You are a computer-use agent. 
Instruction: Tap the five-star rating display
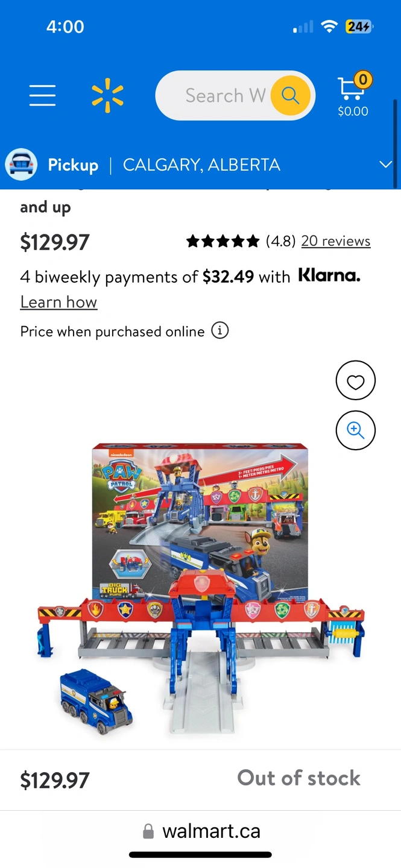click(x=223, y=241)
